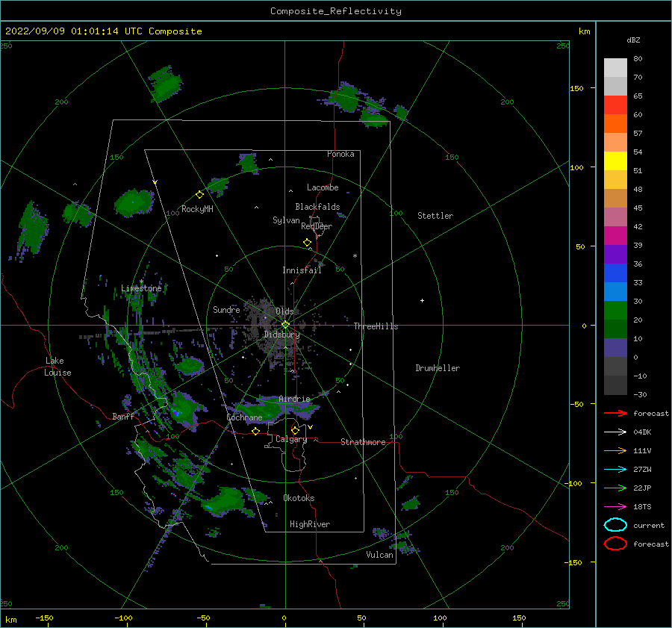The height and width of the screenshot is (628, 672).
Task: Click the white 04DK arrow icon
Action: 615,432
